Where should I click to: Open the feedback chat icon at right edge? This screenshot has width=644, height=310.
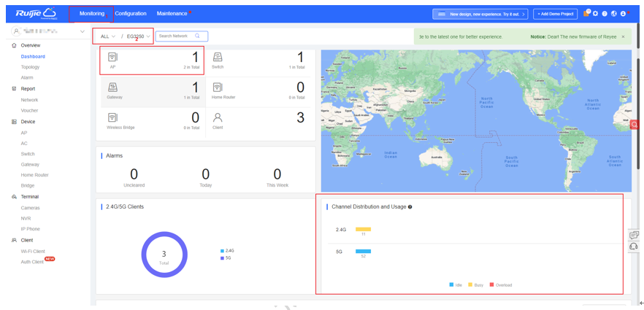coord(634,236)
